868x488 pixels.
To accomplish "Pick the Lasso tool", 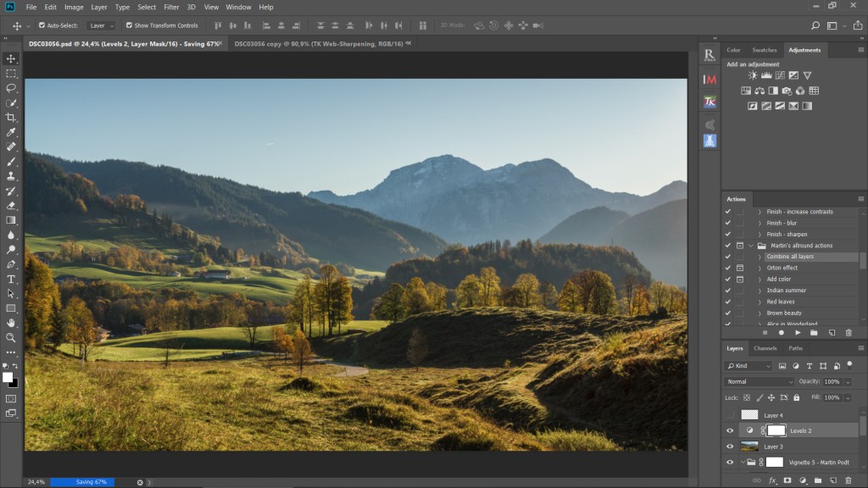I will [11, 88].
